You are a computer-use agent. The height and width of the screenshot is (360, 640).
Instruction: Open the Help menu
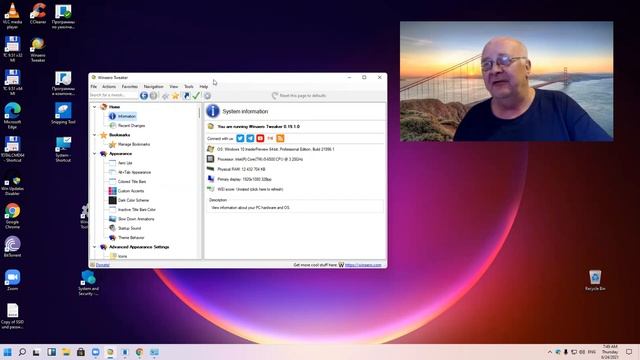click(x=204, y=87)
